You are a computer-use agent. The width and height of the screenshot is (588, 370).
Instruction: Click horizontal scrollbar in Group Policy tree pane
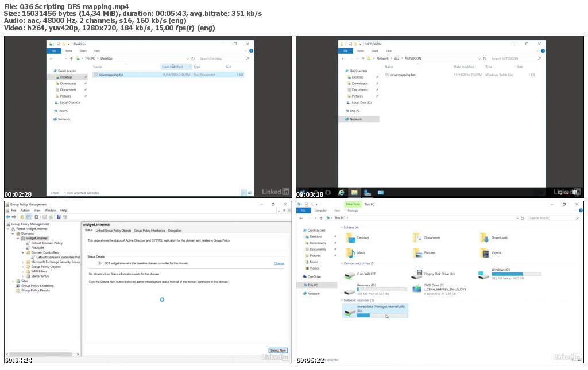point(41,355)
